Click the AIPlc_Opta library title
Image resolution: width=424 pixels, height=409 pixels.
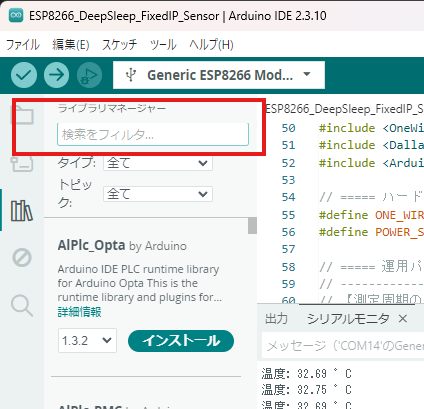coord(91,246)
